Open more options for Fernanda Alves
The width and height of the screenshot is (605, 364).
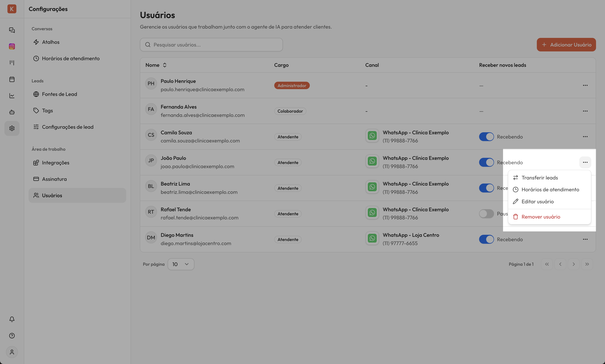585,111
